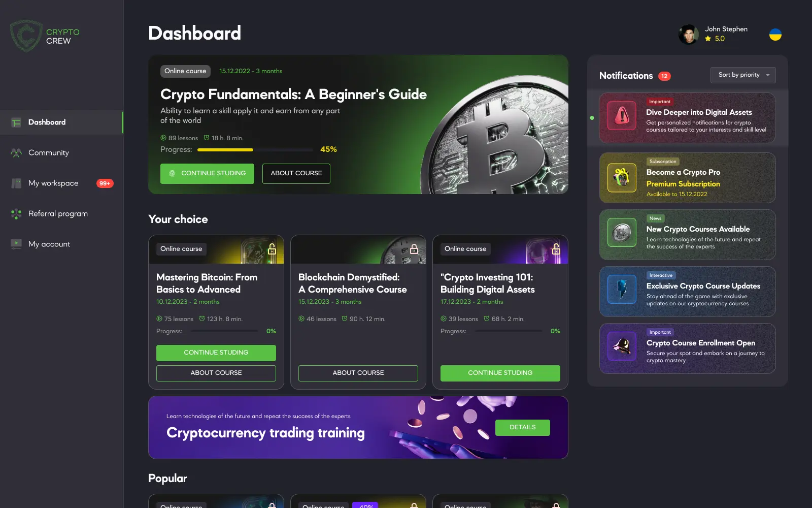Click the coin icon in News notification
This screenshot has height=508, width=812.
[622, 233]
